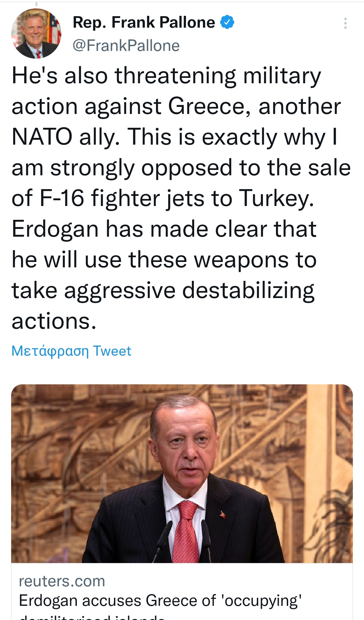Open headline "Erdogan accuses Greece of 'occupying'"
This screenshot has height=620, width=364.
pyautogui.click(x=160, y=600)
